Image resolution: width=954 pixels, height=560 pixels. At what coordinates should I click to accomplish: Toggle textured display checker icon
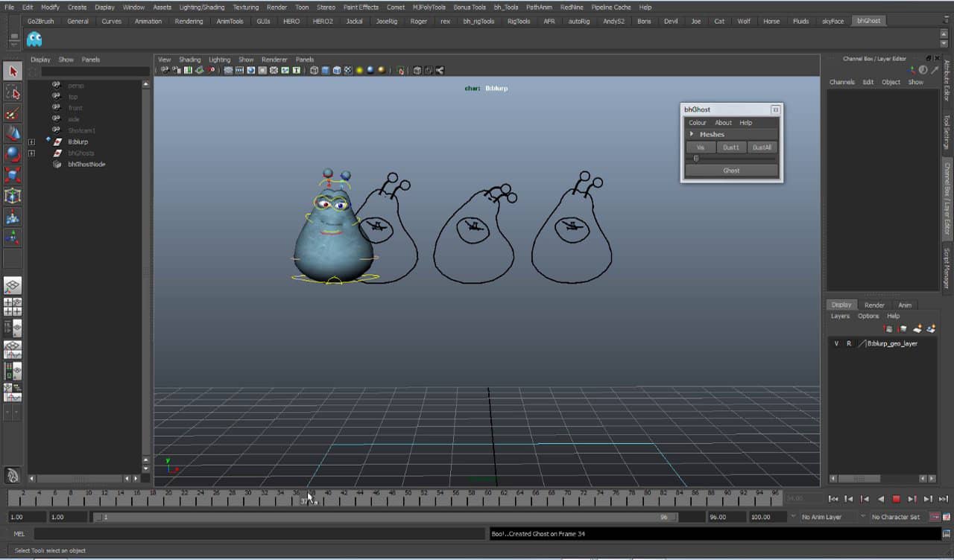pos(347,70)
